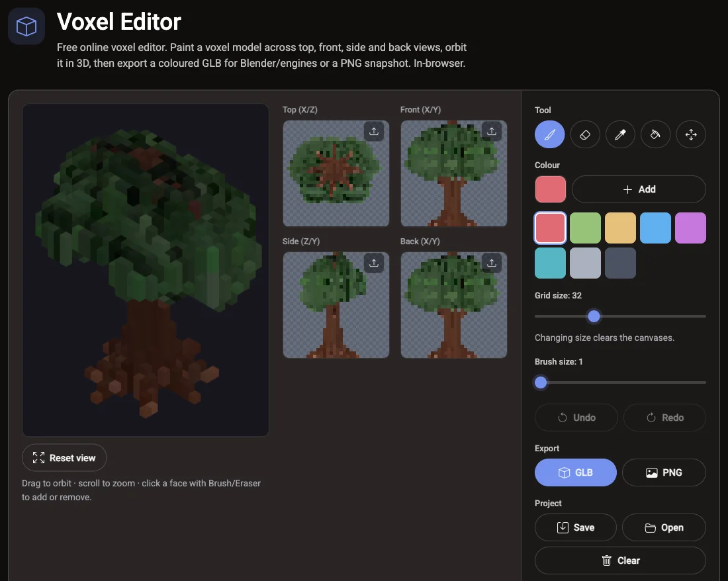Pick the red palette swatch
The width and height of the screenshot is (728, 581).
550,228
